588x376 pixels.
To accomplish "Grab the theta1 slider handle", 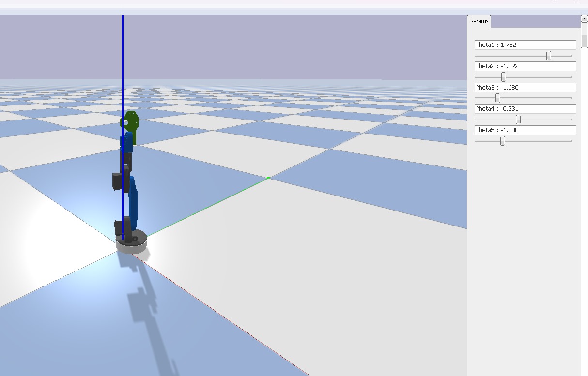I will point(549,56).
